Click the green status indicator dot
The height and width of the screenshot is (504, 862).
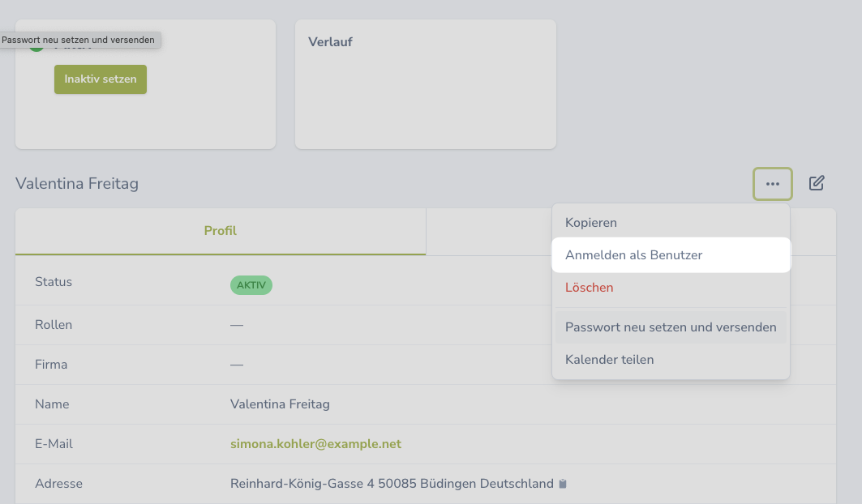coord(36,49)
